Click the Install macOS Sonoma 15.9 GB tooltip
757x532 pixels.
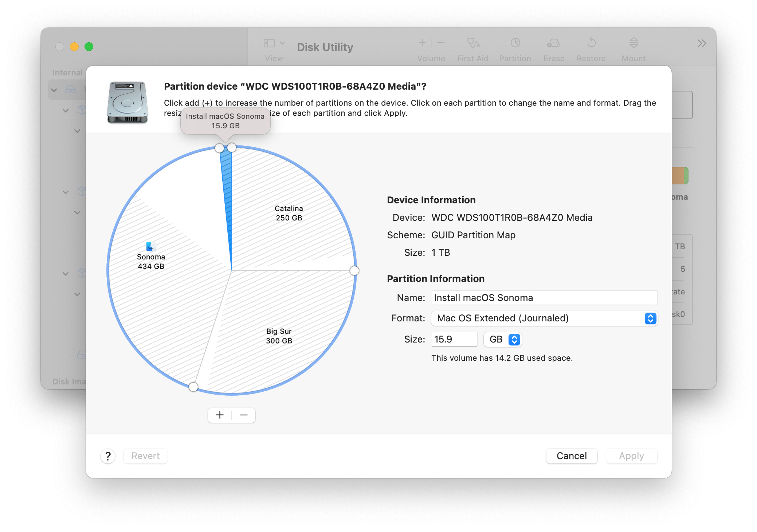click(225, 121)
